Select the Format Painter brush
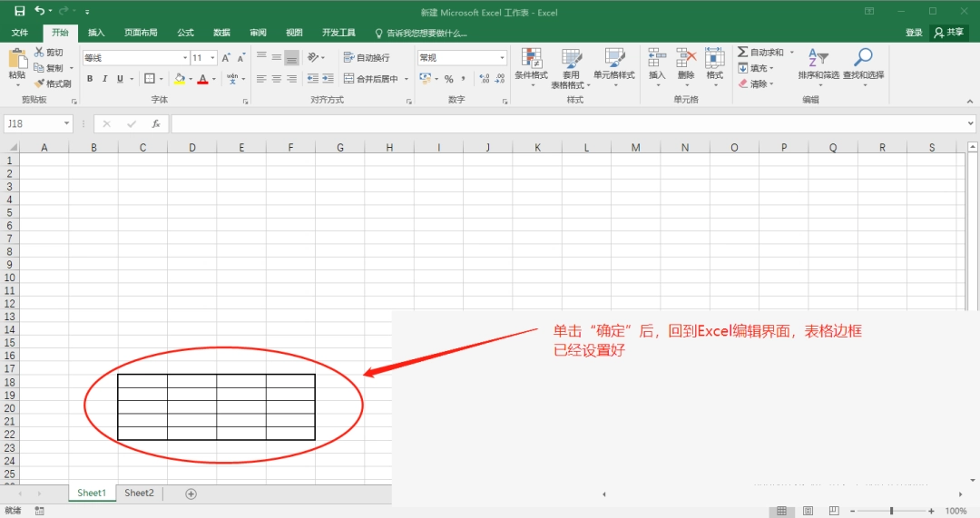Viewport: 980px width, 518px height. point(39,83)
